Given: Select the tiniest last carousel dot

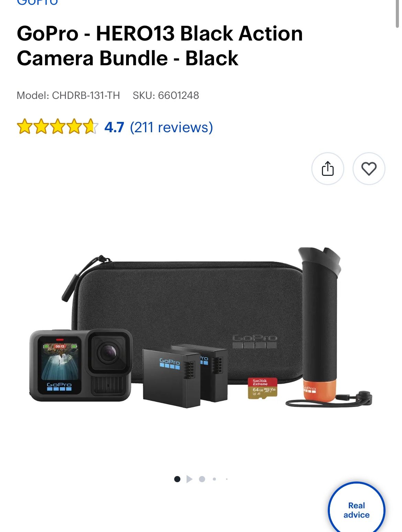Looking at the screenshot, I should click(227, 479).
